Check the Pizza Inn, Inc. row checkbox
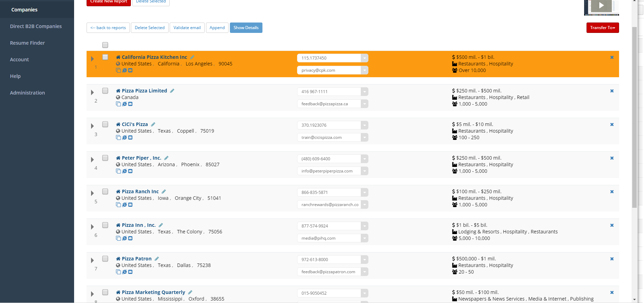The height and width of the screenshot is (303, 644). pos(105,225)
